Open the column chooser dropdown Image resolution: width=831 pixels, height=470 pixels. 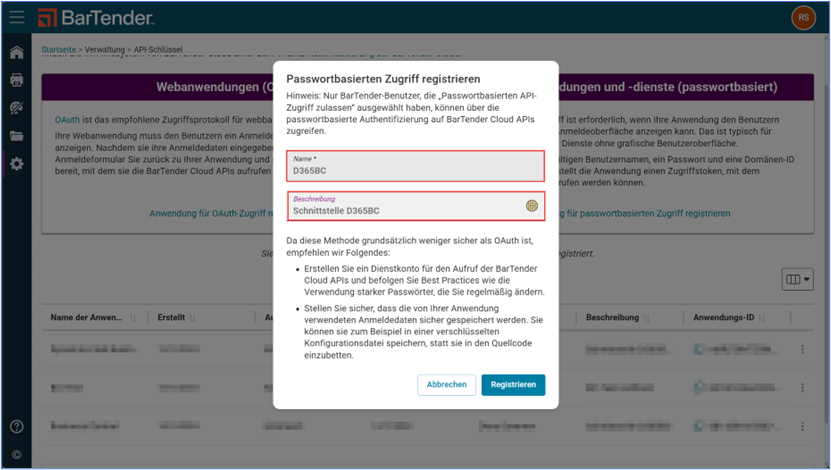(797, 280)
